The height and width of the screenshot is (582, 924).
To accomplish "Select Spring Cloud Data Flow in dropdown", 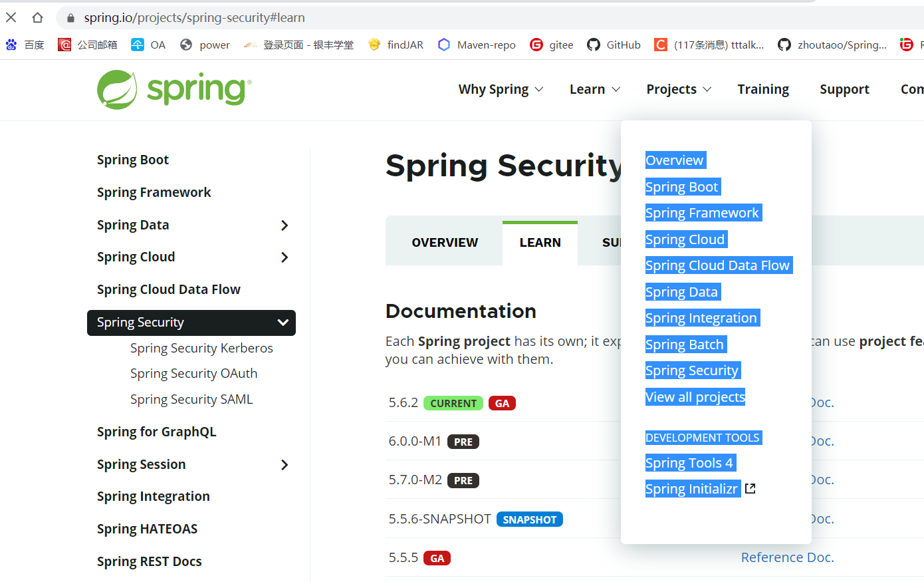I will tap(719, 265).
